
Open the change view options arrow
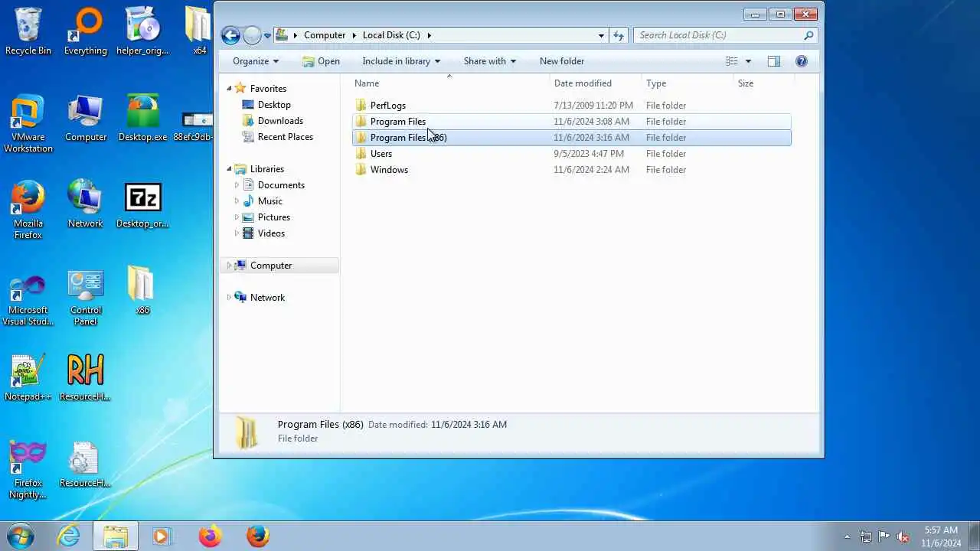[x=748, y=61]
